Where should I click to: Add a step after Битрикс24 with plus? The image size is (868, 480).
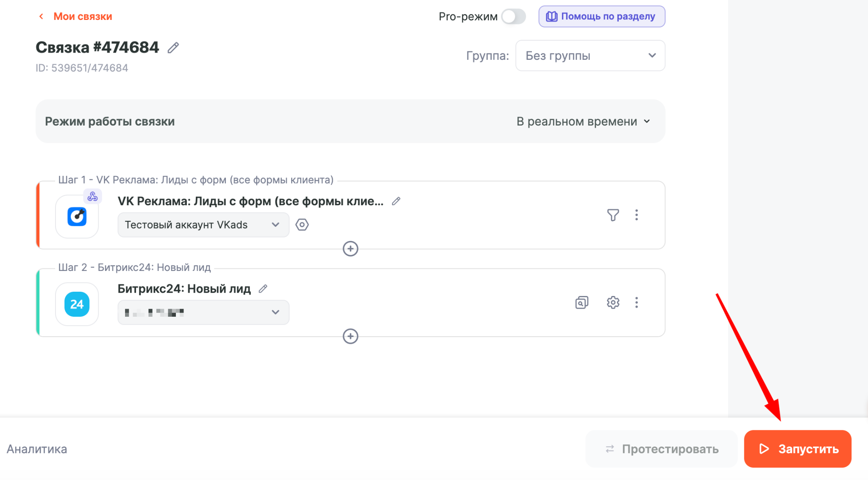click(350, 336)
